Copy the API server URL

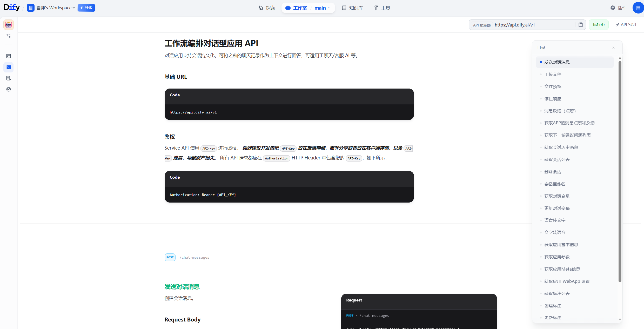(581, 25)
